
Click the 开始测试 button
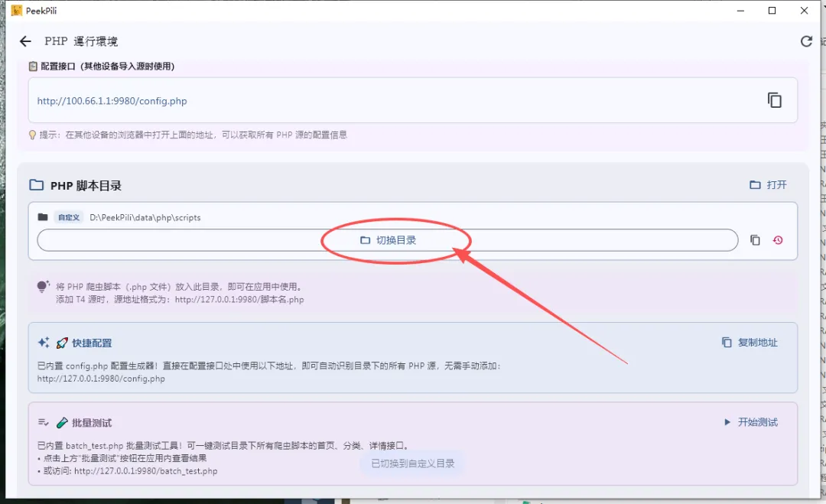click(751, 422)
